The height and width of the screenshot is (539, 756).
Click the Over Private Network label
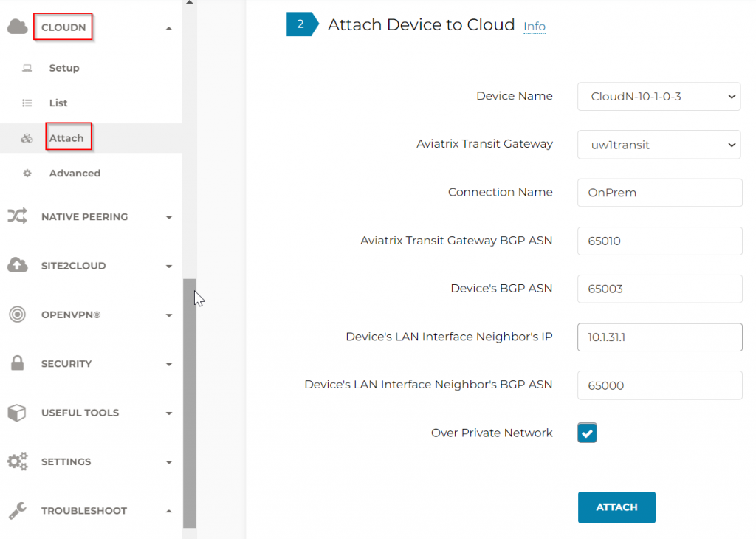coord(491,433)
